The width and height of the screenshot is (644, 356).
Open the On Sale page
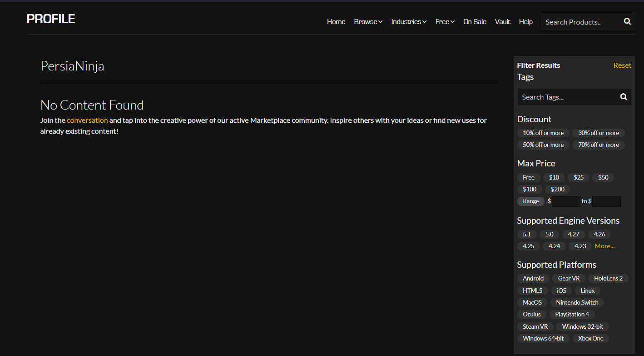click(x=475, y=22)
